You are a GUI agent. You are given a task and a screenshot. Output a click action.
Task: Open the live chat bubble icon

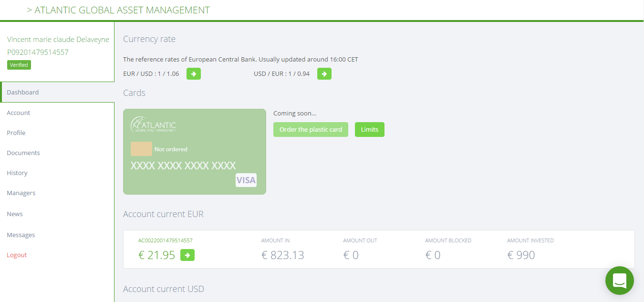(x=620, y=281)
